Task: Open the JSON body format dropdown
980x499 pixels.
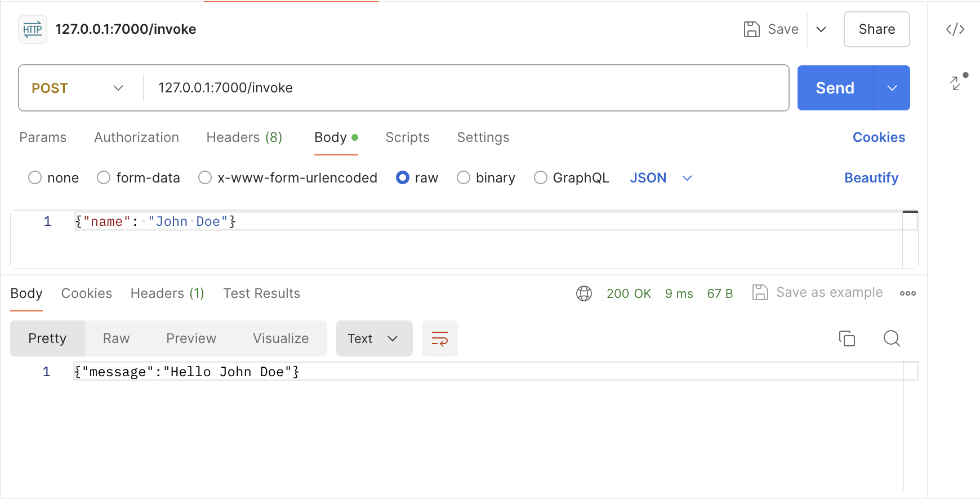Action: point(661,178)
